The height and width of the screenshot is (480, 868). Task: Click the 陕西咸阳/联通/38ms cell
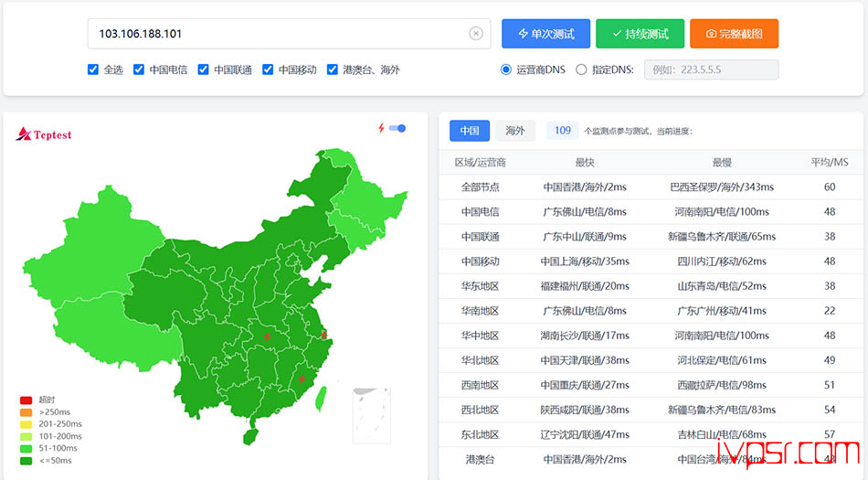click(x=585, y=410)
